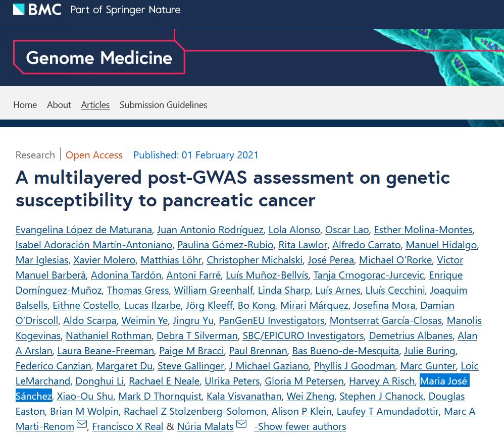Click envelope icon next to Marc A Marti-Renom
This screenshot has height=442, width=504.
pyautogui.click(x=82, y=425)
